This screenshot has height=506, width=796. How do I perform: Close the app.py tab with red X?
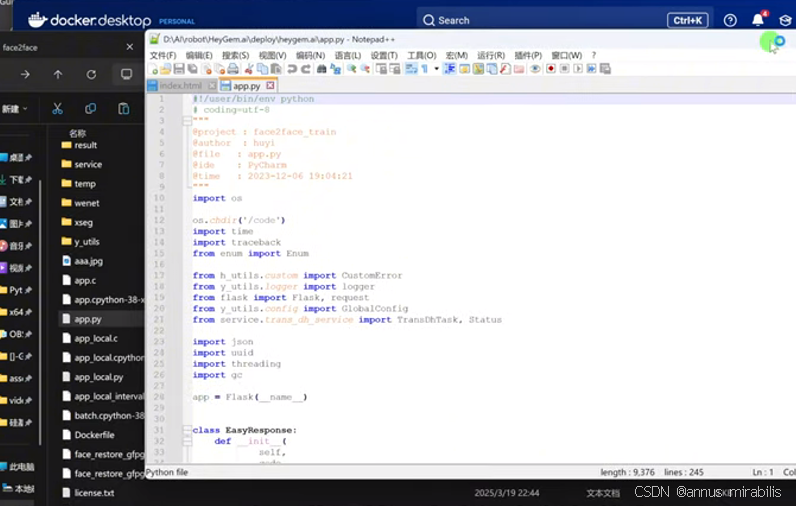pyautogui.click(x=270, y=86)
